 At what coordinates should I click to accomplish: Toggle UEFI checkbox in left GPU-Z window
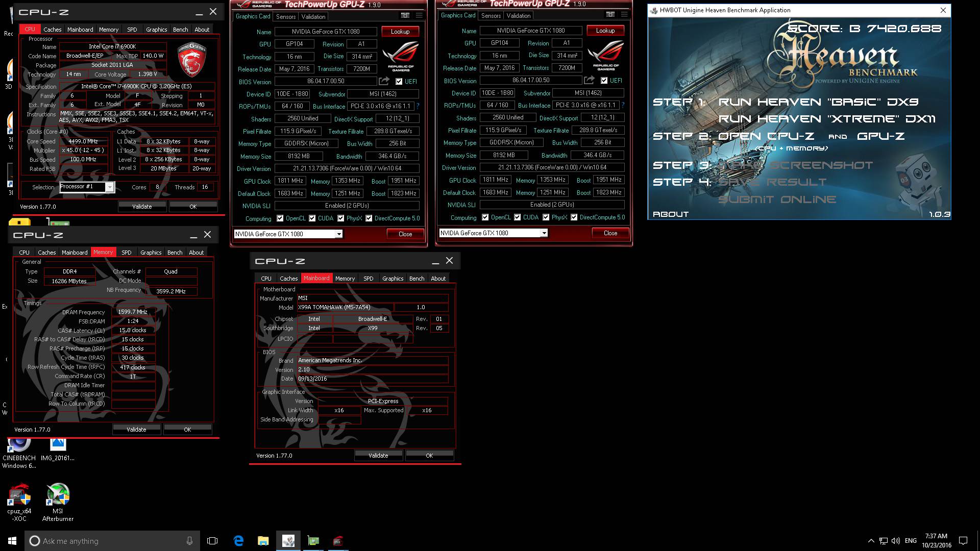[399, 81]
